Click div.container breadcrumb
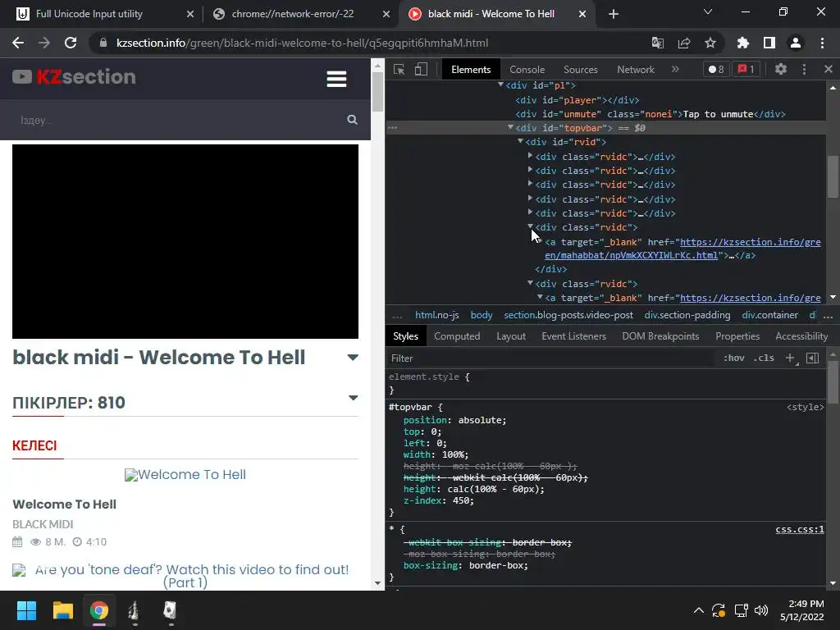840x630 pixels. tap(769, 315)
